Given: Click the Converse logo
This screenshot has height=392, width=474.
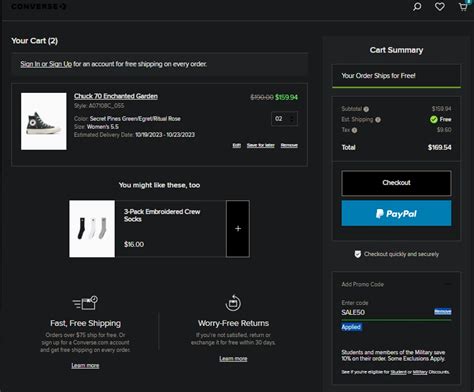Looking at the screenshot, I should [x=39, y=6].
